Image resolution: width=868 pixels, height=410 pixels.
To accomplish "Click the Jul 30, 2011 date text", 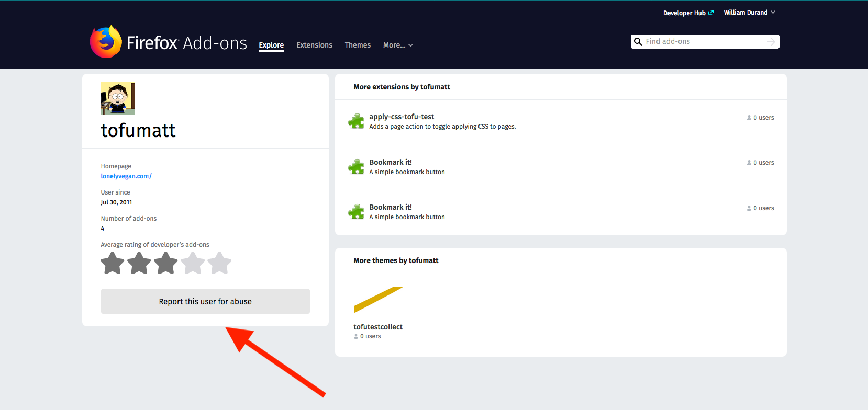I will (x=116, y=202).
